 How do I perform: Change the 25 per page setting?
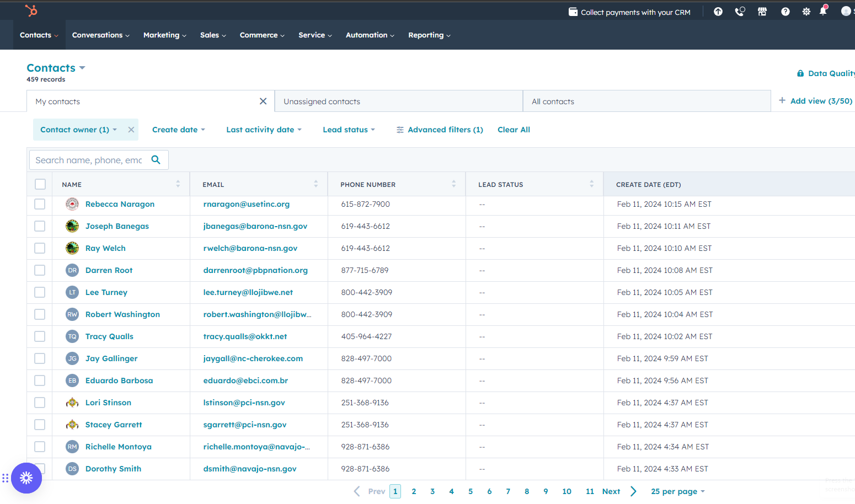pos(678,491)
